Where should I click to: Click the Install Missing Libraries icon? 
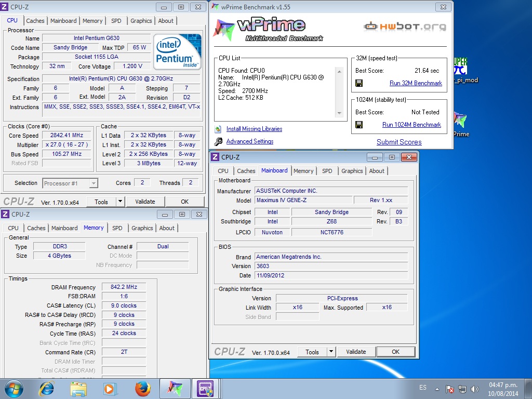click(x=218, y=129)
